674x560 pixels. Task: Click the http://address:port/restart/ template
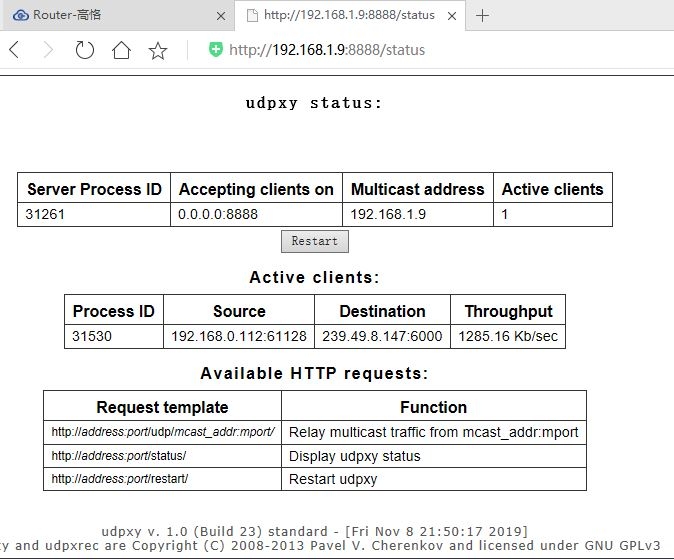pyautogui.click(x=119, y=479)
